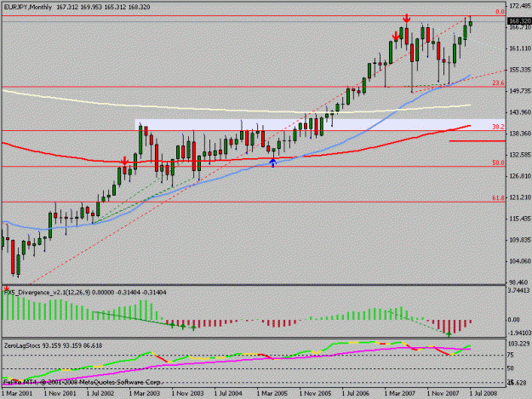Click the green up arrow at the divergence histogram low

click(449, 334)
